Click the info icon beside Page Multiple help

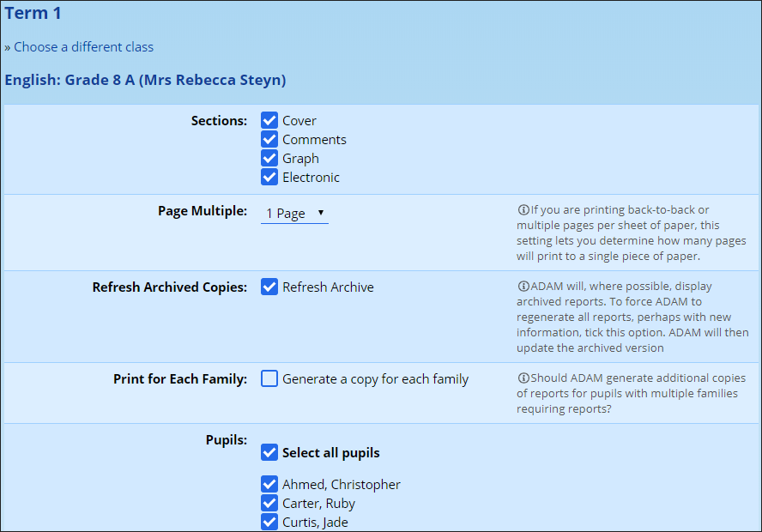(523, 209)
